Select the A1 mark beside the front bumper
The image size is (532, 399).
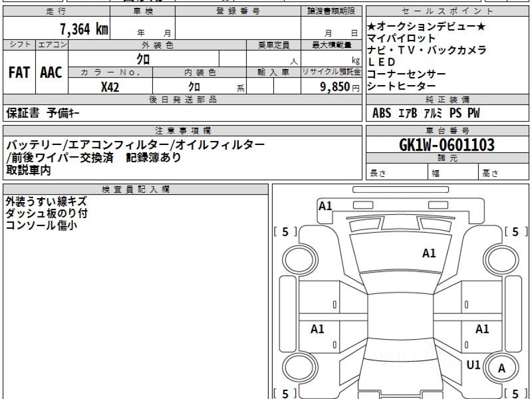(x=325, y=206)
